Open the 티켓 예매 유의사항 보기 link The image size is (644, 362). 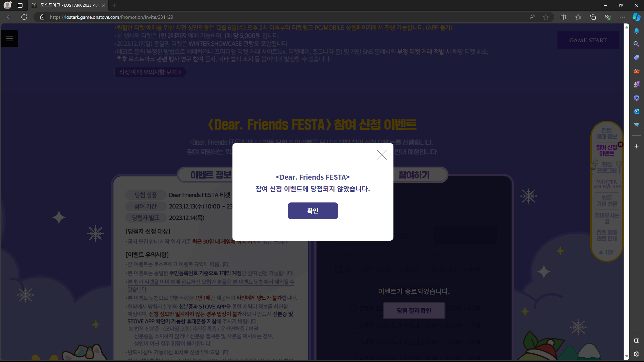tap(150, 72)
